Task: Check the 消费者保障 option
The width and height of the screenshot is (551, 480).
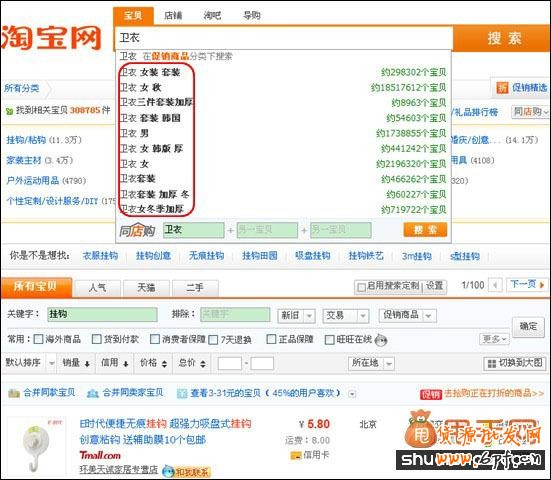Action: pos(155,339)
